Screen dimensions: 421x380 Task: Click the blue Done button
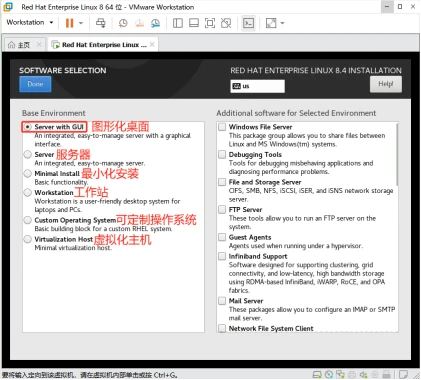[35, 84]
